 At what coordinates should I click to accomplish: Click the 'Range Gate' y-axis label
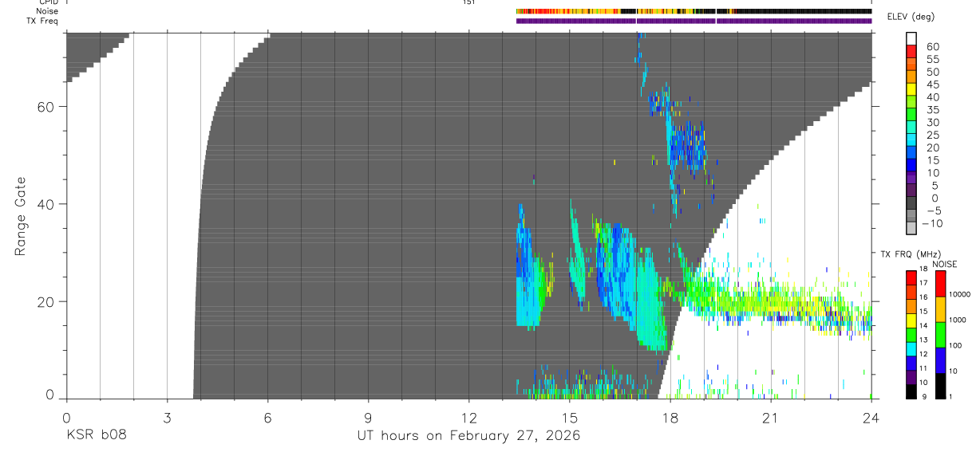(20, 216)
